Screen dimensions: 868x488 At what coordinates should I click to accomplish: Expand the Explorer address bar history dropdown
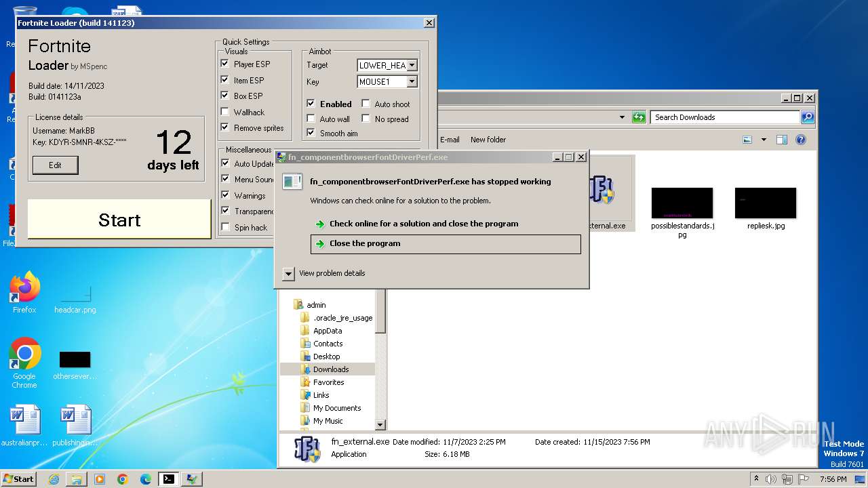(x=622, y=117)
